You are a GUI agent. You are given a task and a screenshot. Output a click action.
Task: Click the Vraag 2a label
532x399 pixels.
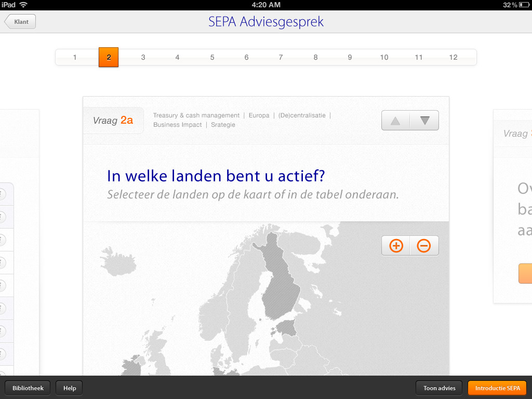(x=113, y=120)
